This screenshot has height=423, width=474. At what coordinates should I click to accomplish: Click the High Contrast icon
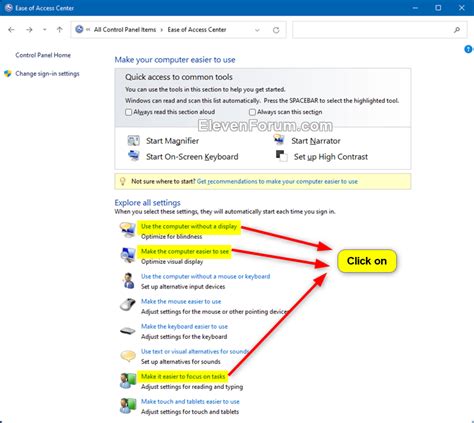click(x=281, y=156)
